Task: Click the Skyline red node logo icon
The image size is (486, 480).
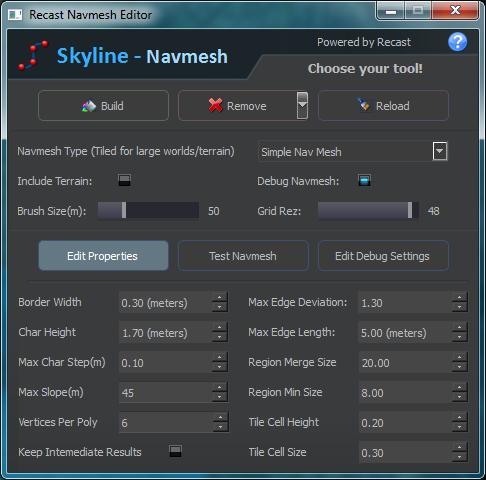Action: point(33,55)
